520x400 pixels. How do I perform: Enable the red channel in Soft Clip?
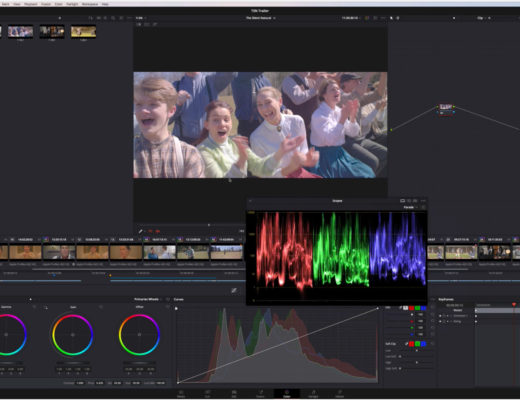tap(411, 344)
